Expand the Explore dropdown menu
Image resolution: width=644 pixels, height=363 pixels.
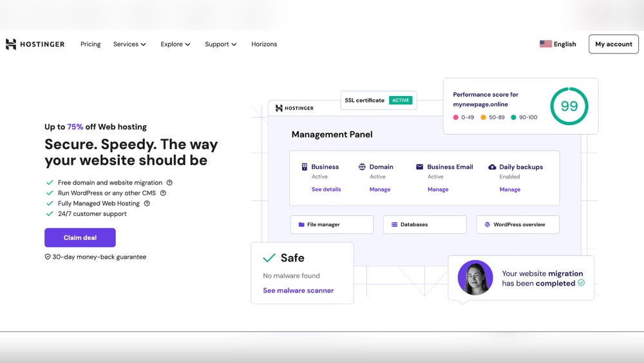[x=175, y=44]
